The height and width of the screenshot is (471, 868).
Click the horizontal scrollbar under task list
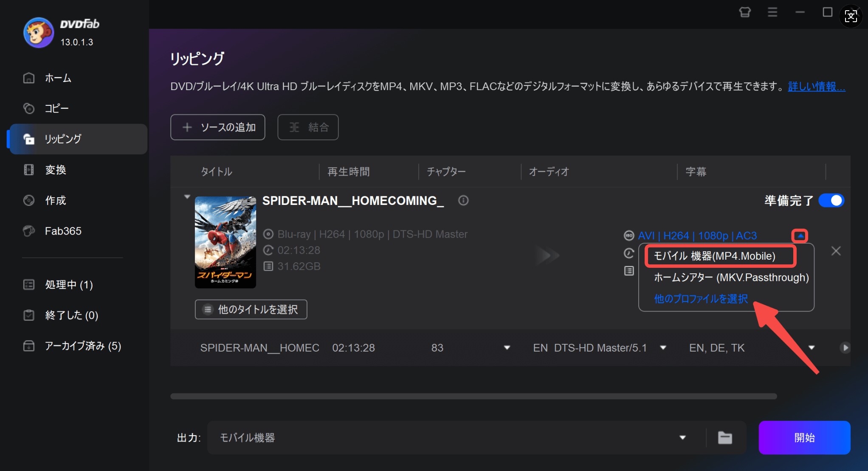pos(473,396)
